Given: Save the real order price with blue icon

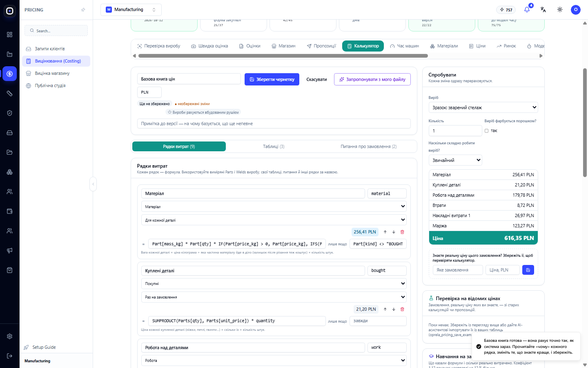Looking at the screenshot, I should pyautogui.click(x=528, y=270).
